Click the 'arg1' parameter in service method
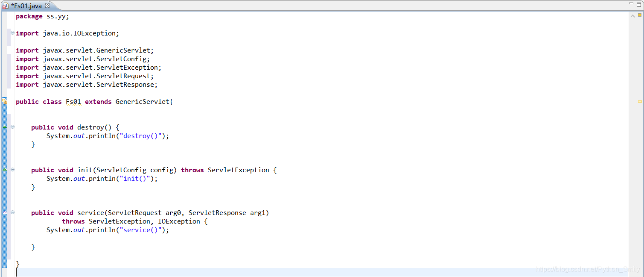The width and height of the screenshot is (644, 277). click(258, 213)
